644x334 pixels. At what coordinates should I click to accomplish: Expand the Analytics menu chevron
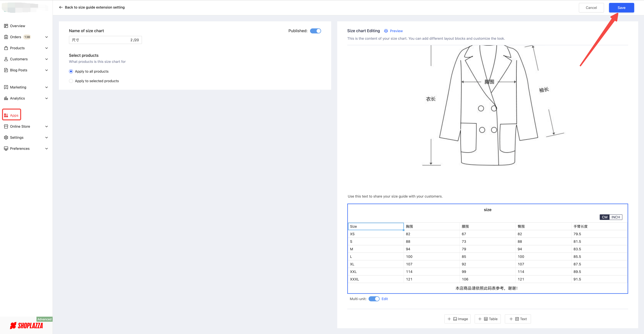(47, 98)
